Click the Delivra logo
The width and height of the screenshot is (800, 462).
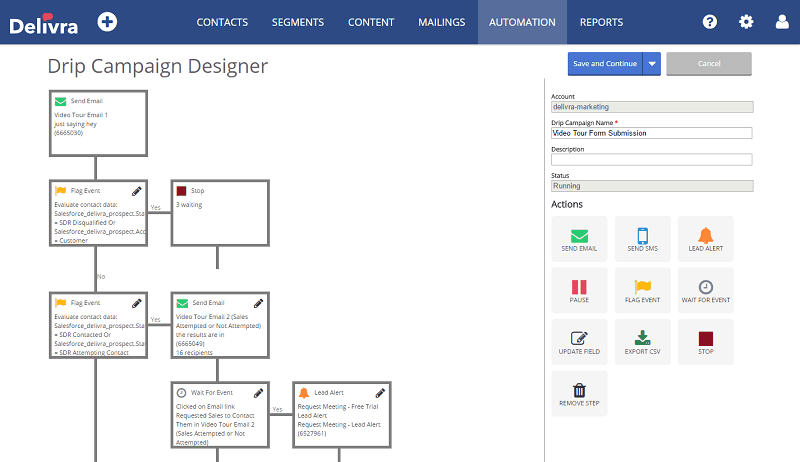(x=43, y=24)
